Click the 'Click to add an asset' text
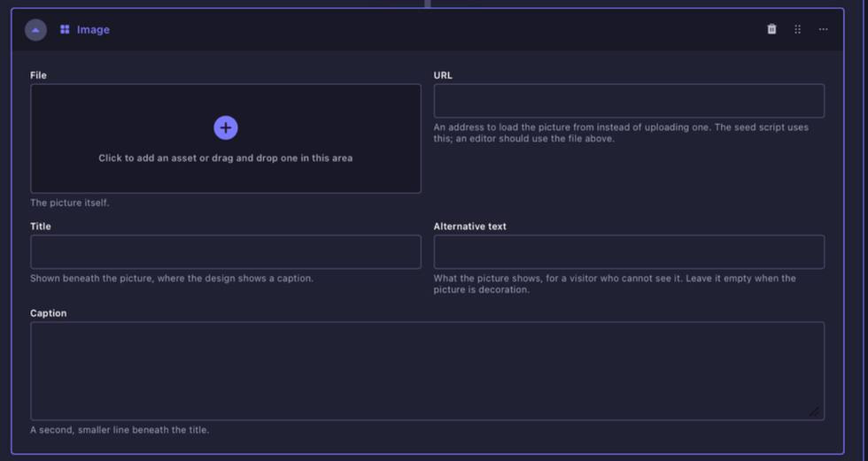The image size is (868, 461). click(226, 158)
